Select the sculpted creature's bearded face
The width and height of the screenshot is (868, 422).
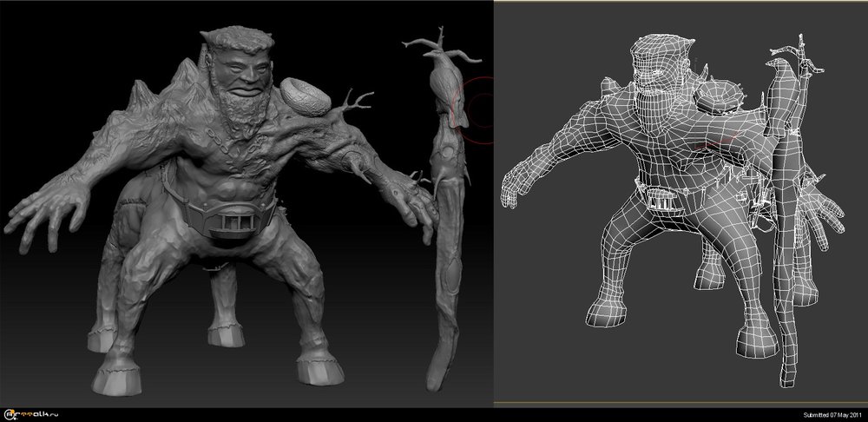[240, 82]
